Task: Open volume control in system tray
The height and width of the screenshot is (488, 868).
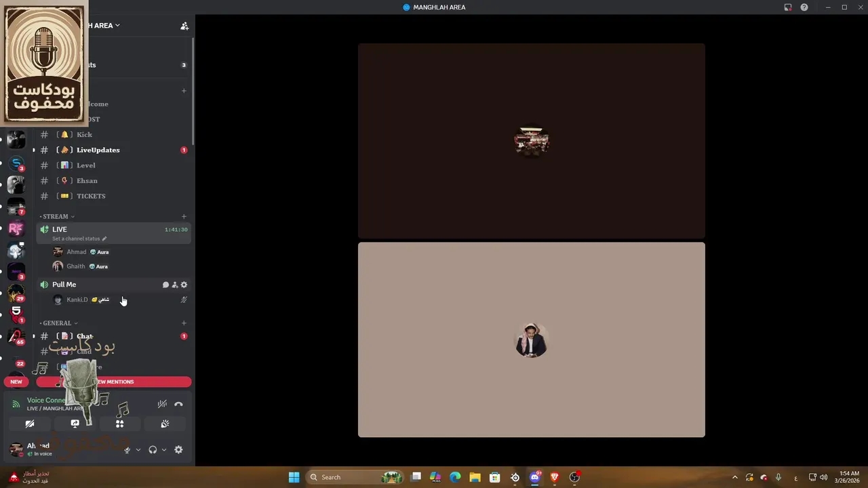Action: pyautogui.click(x=823, y=477)
